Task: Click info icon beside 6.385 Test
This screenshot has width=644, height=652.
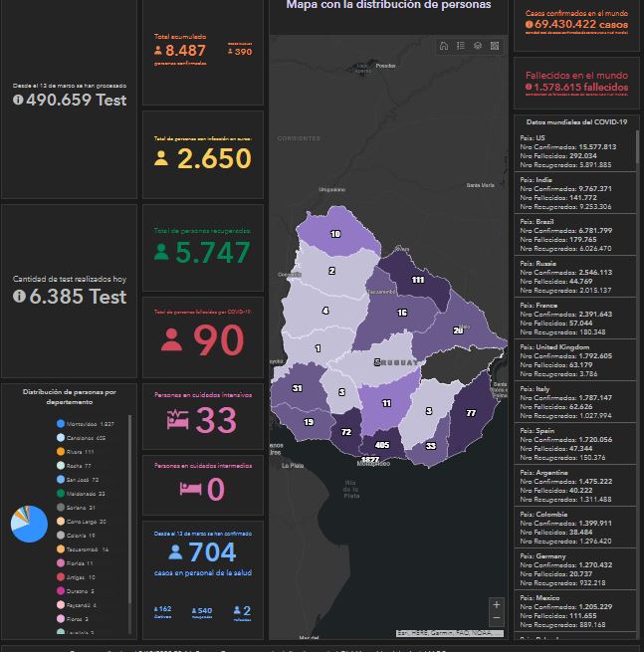Action: pos(20,297)
